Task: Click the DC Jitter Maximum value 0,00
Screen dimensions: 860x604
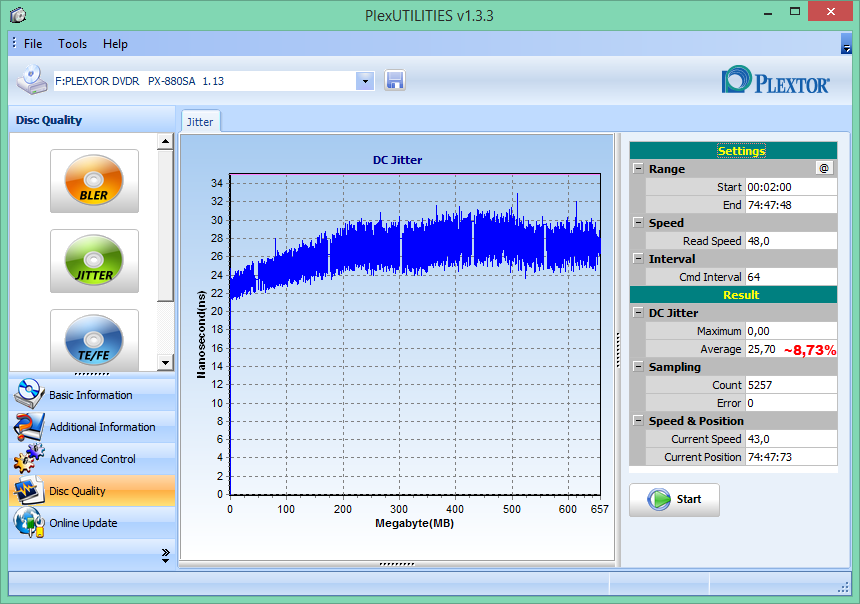Action: (791, 331)
